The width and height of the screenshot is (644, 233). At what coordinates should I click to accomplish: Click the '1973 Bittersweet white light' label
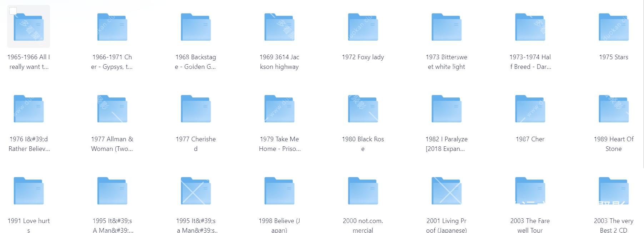[x=446, y=62]
